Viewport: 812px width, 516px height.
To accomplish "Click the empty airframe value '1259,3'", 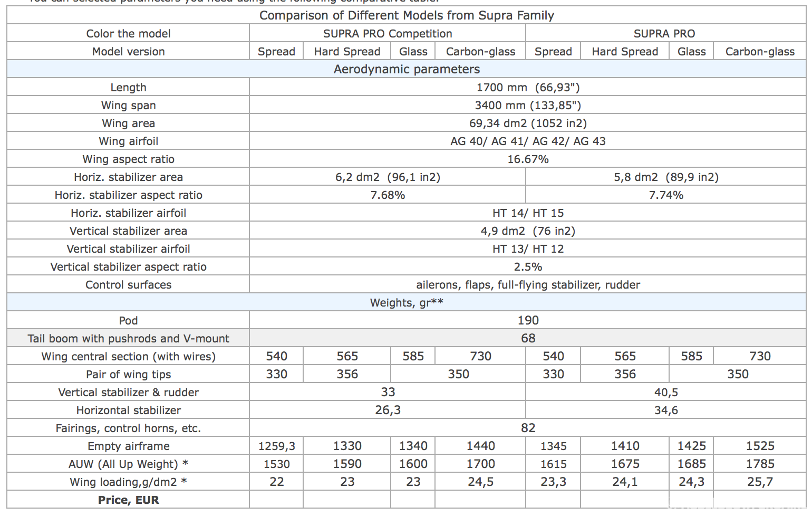I will coord(276,446).
